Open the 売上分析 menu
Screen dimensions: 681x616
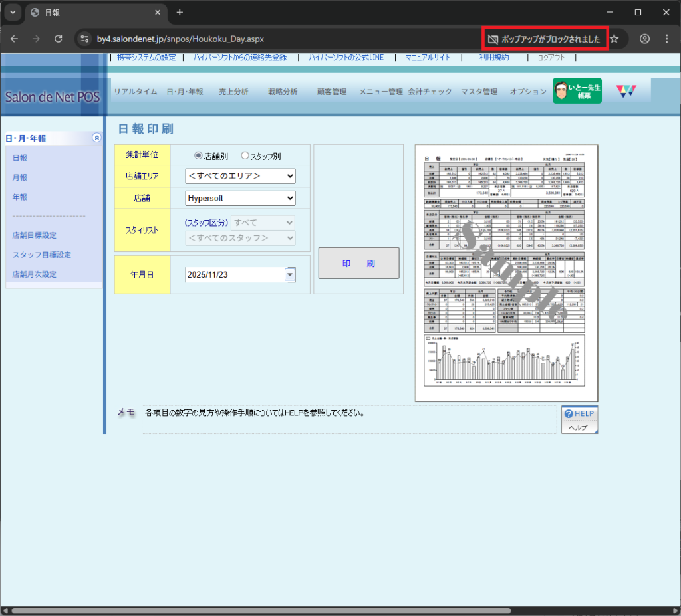pos(233,92)
